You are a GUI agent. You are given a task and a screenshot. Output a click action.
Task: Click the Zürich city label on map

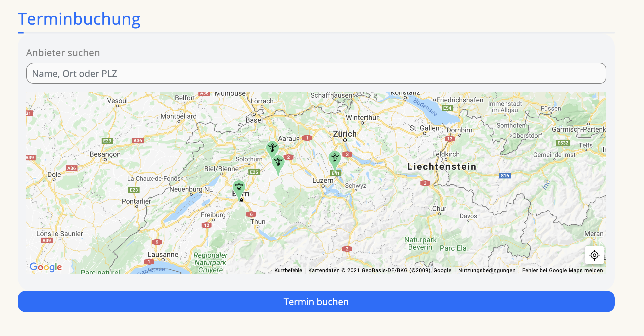tap(345, 134)
